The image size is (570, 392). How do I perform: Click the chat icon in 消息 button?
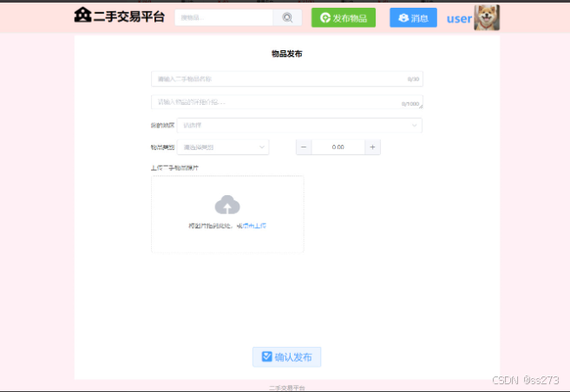403,18
